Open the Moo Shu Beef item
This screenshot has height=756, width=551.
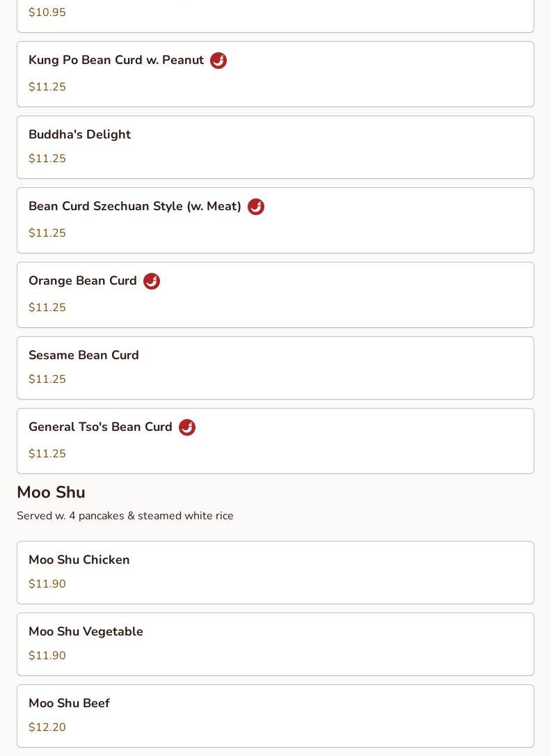coord(275,716)
